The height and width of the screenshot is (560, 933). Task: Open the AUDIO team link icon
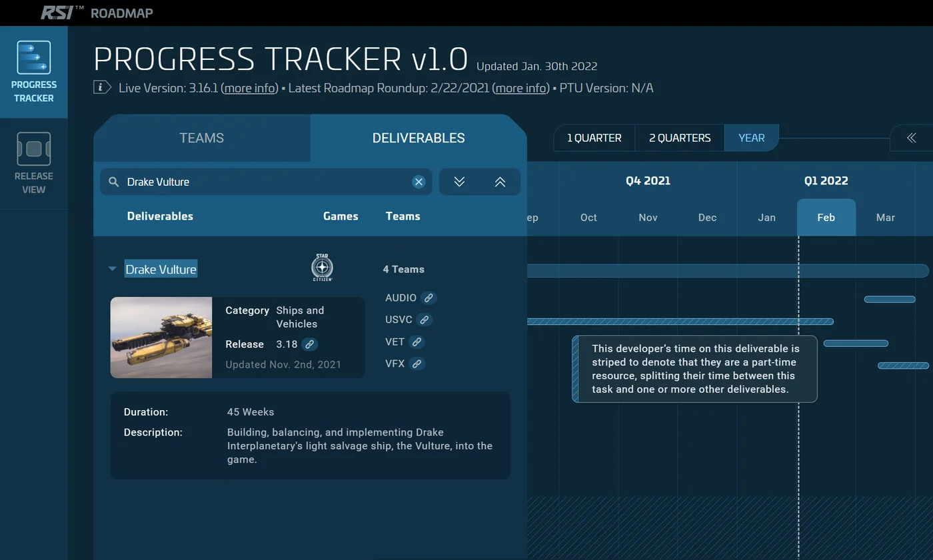429,298
